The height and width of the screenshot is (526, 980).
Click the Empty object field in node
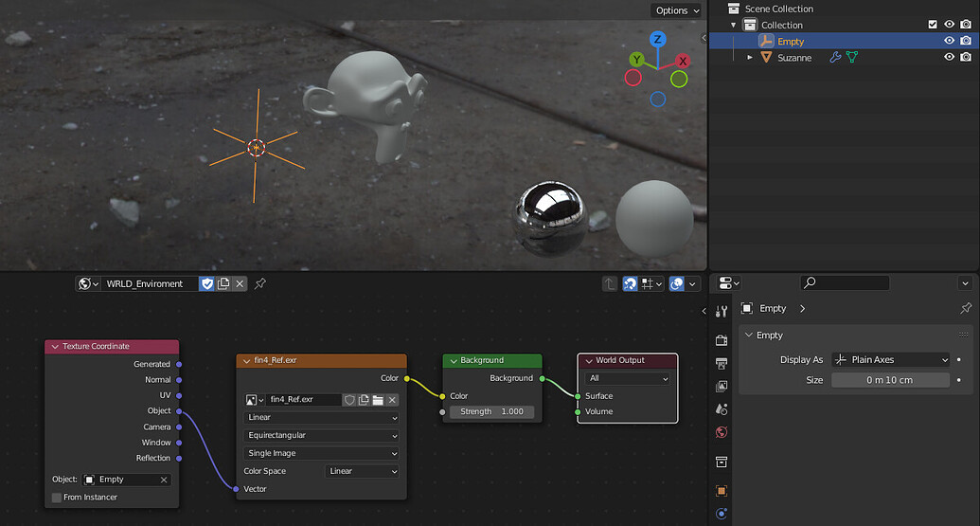click(127, 480)
